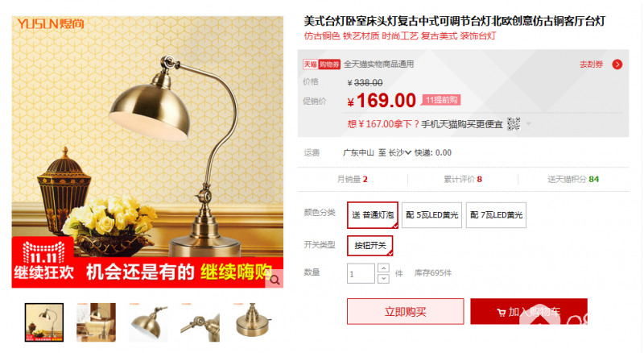Increase quantity with the up arrow
Viewport: 644px width, 353px height.
pos(383,268)
